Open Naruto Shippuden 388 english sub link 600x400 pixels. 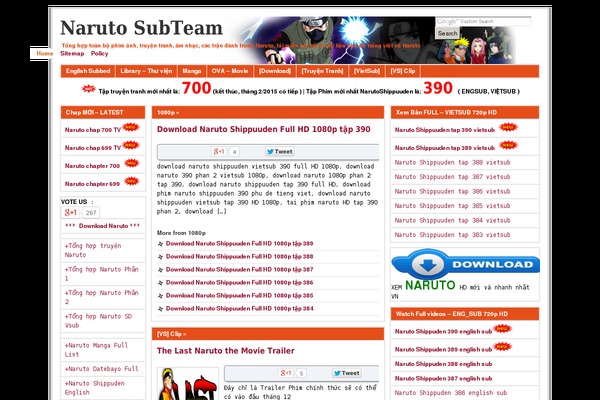pos(443,364)
